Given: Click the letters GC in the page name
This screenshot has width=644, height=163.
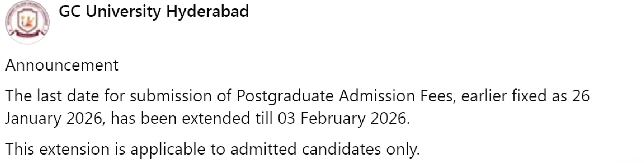Looking at the screenshot, I should (70, 12).
